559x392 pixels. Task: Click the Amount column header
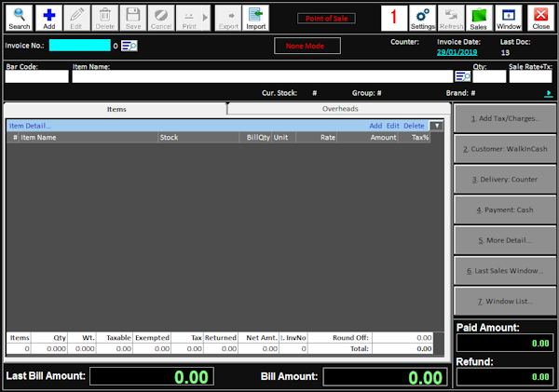click(x=368, y=138)
